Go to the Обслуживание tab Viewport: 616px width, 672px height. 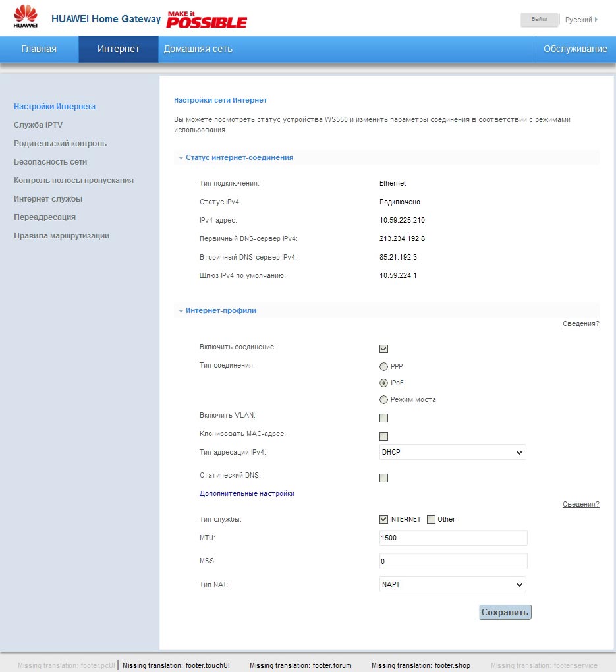pyautogui.click(x=575, y=49)
